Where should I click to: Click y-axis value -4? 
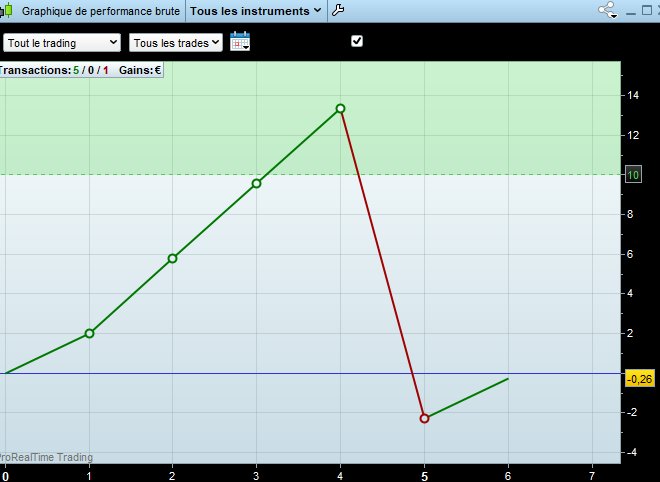pyautogui.click(x=631, y=453)
